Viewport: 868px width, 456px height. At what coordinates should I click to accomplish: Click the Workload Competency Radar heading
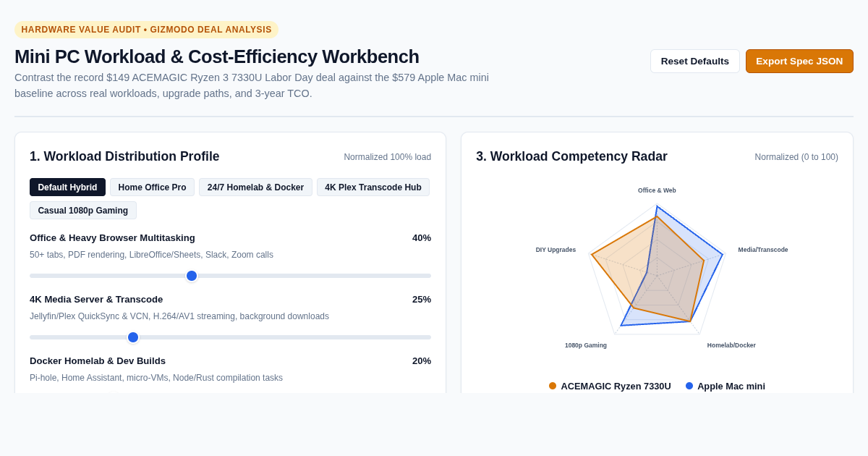tap(571, 156)
